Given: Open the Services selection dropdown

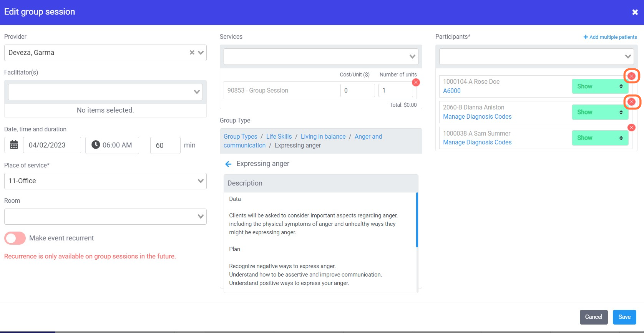Looking at the screenshot, I should (x=321, y=56).
